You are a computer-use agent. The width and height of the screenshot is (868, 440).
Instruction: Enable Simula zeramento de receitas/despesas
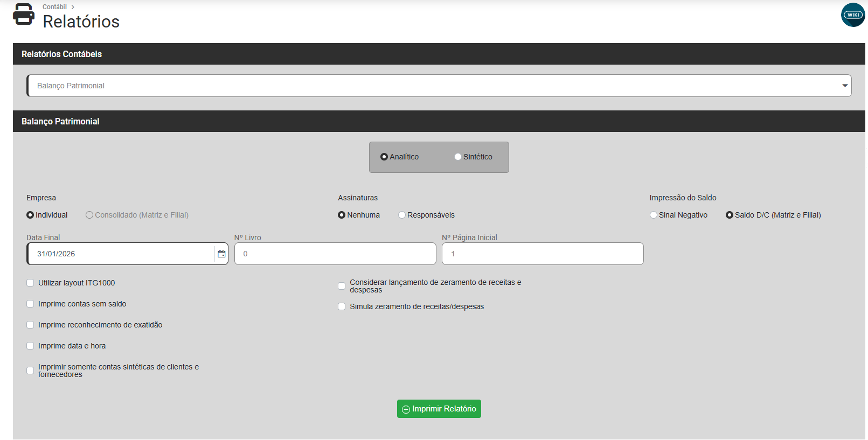click(x=342, y=306)
